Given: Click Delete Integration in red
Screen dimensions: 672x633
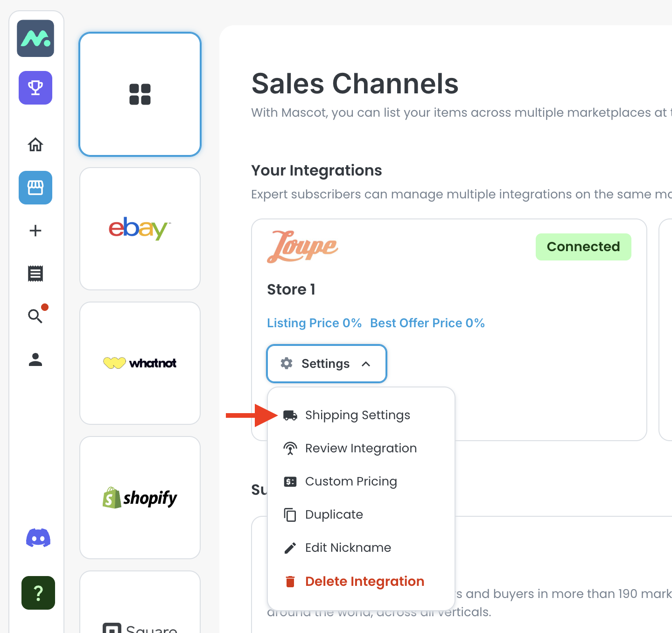Looking at the screenshot, I should tap(364, 581).
